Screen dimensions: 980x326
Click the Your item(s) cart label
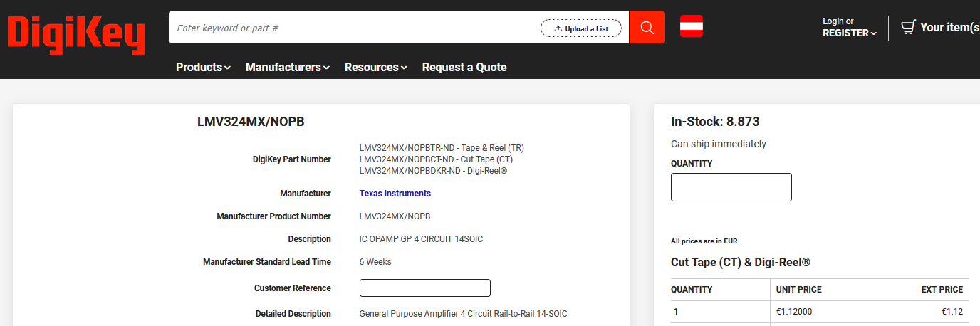coord(949,27)
